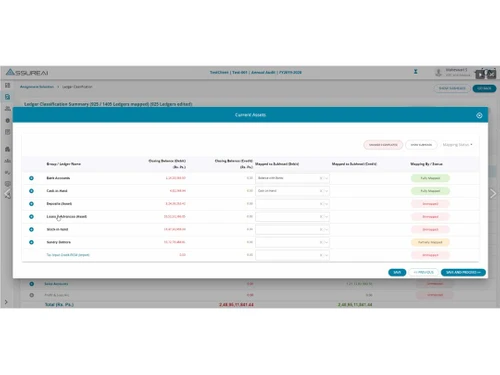This screenshot has height=375, width=500.
Task: Click the people/users icon in the sidebar
Action: tap(7, 109)
